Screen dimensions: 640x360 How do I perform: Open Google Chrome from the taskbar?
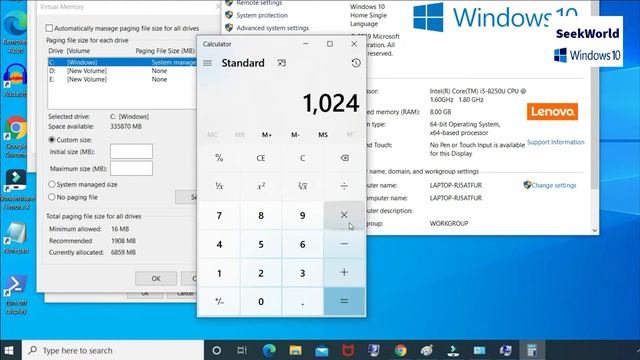click(x=400, y=350)
